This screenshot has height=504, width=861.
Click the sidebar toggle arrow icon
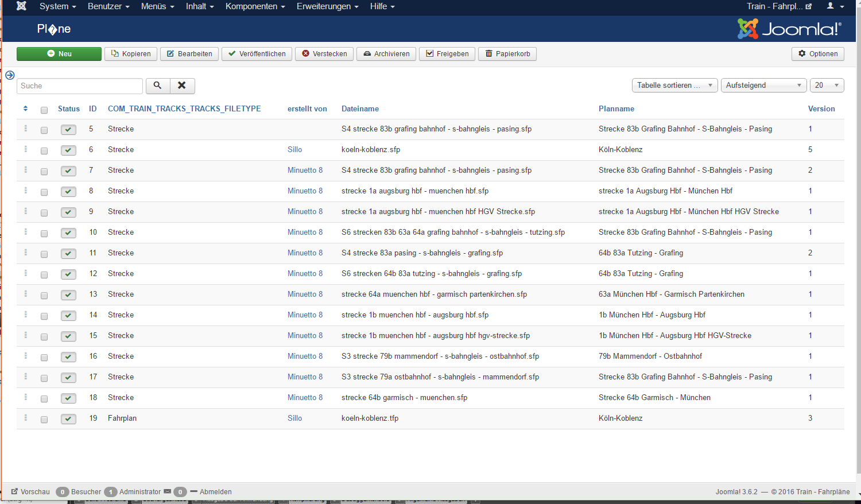(x=10, y=75)
